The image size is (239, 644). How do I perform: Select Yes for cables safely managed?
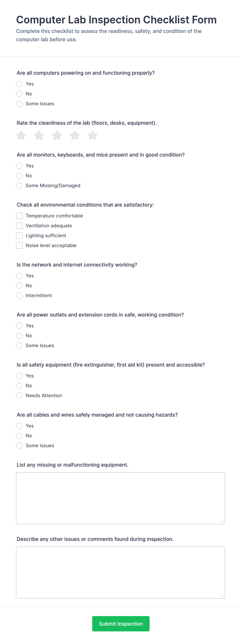pyautogui.click(x=19, y=426)
